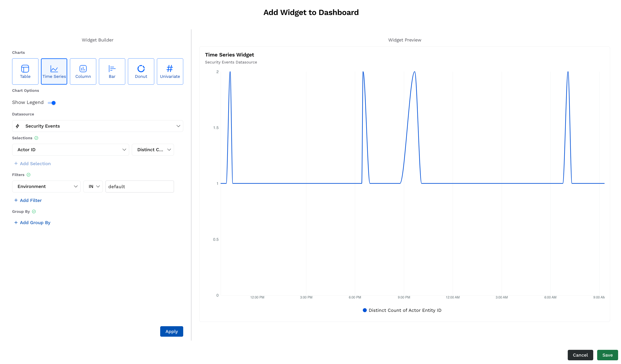The image size is (621, 364).
Task: Click Add Group By link
Action: (x=32, y=222)
